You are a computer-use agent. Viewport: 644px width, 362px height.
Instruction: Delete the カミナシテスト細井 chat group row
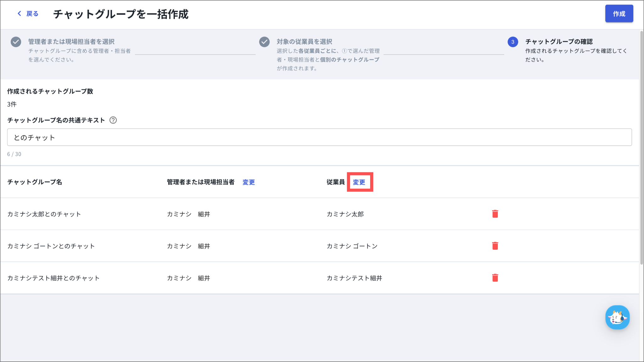click(495, 278)
